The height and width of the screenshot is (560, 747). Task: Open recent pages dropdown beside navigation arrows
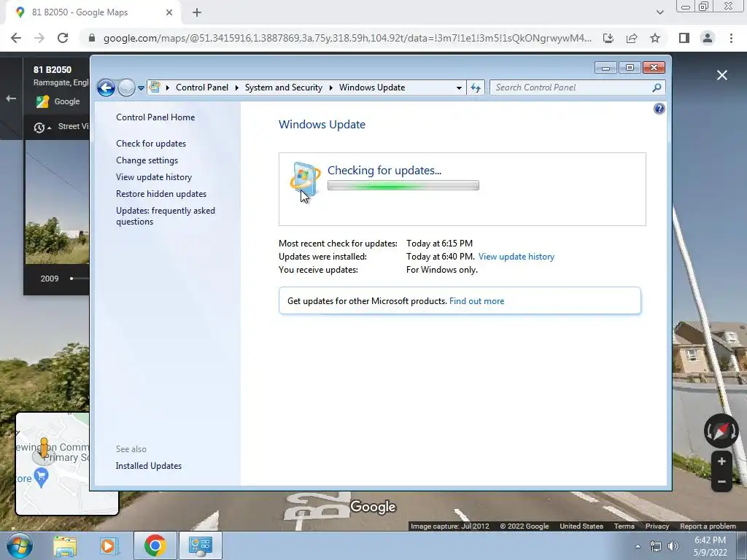pyautogui.click(x=141, y=88)
